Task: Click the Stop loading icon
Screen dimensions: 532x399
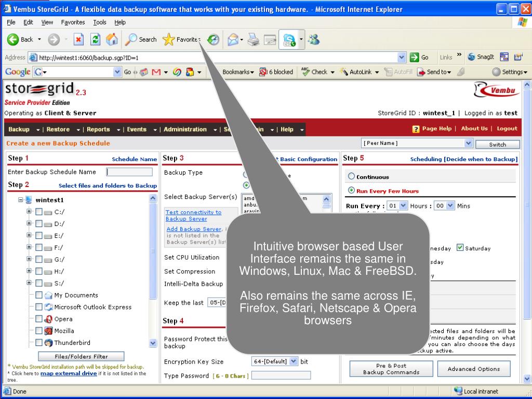Action: point(78,39)
